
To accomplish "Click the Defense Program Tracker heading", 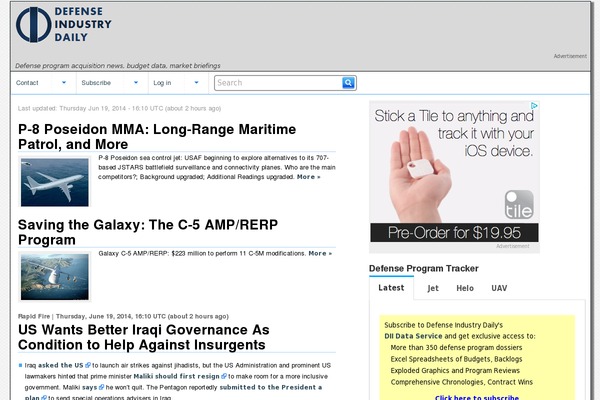I will point(424,268).
